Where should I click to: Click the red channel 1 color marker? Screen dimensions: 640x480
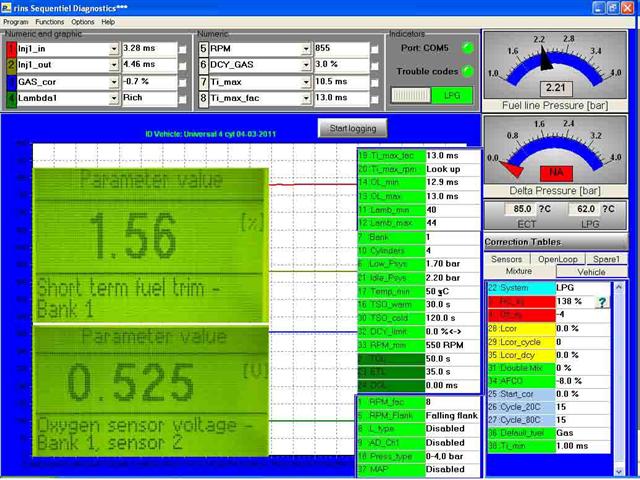click(11, 49)
